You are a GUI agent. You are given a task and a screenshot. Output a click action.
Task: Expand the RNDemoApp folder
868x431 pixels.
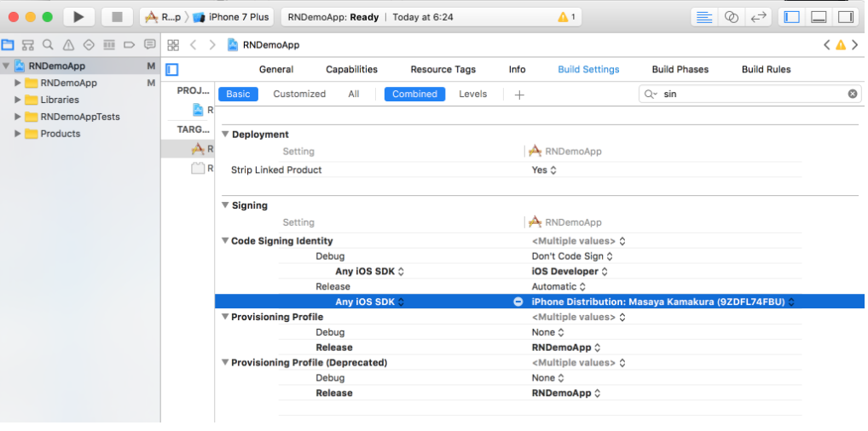[x=18, y=83]
